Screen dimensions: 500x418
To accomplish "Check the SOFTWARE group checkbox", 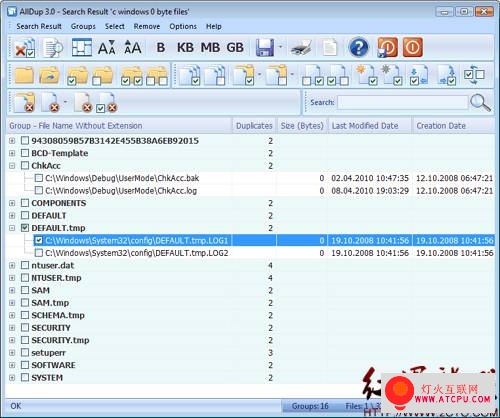I will (25, 365).
